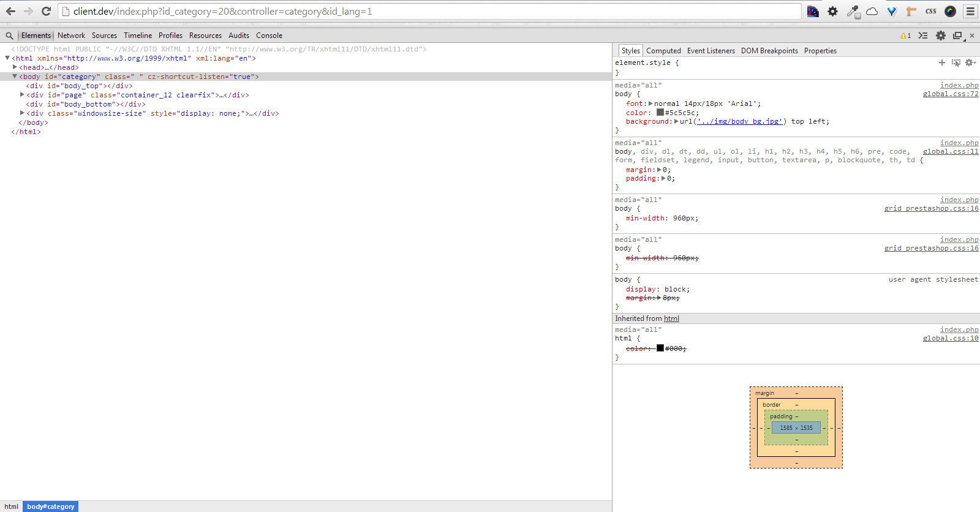Click the #5c5c5c color swatch

660,113
